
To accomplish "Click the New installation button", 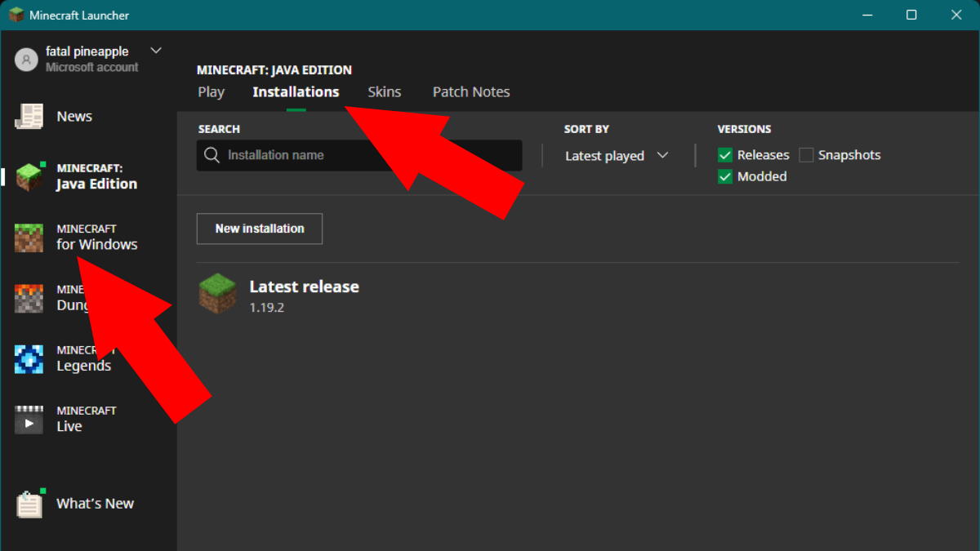I will (x=259, y=229).
